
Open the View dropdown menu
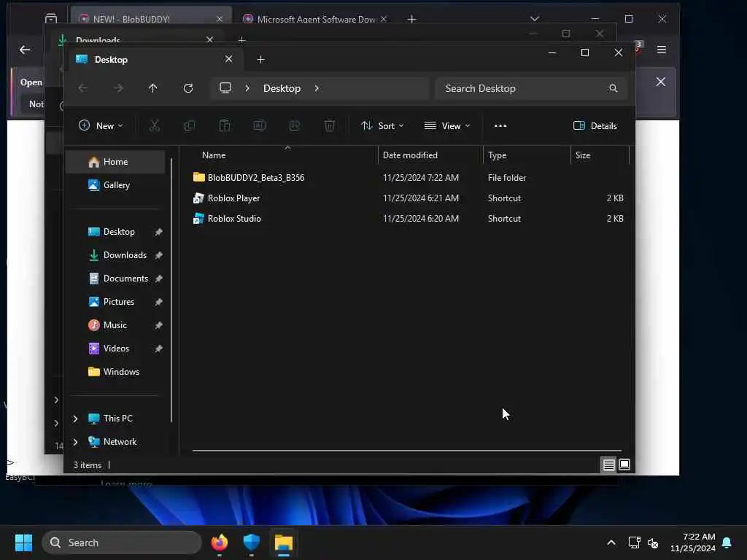click(447, 125)
